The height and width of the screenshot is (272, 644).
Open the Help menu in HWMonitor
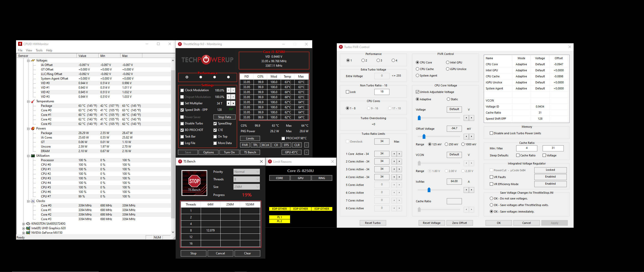click(49, 50)
